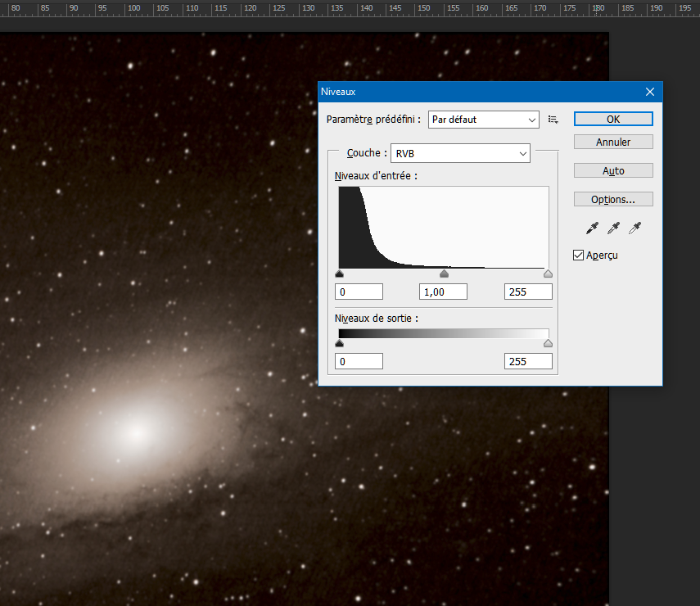Click the OK button

613,119
